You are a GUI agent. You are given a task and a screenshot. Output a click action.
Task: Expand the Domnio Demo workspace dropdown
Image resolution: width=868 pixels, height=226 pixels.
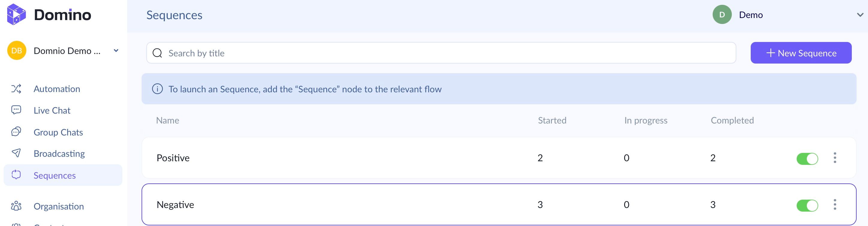coord(116,51)
